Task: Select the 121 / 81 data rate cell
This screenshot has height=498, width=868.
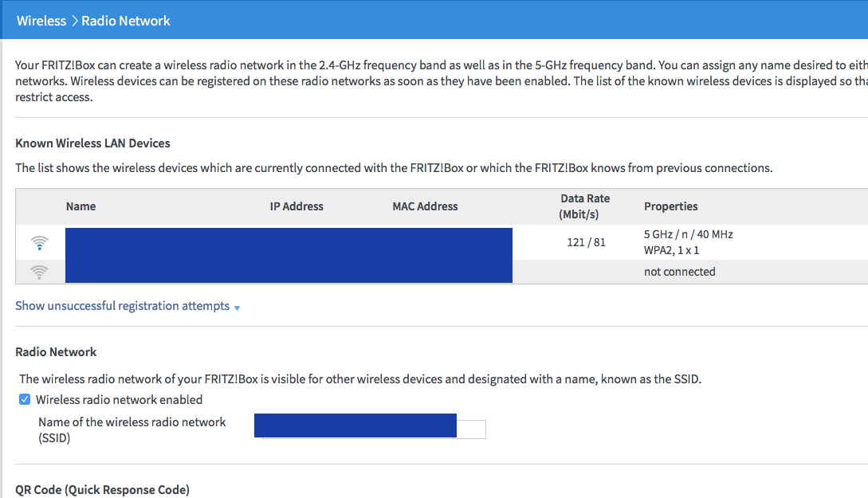Action: (x=586, y=242)
